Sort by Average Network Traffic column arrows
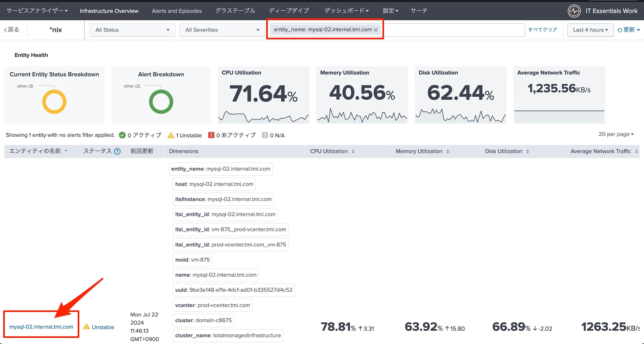This screenshot has width=644, height=344. tap(636, 151)
